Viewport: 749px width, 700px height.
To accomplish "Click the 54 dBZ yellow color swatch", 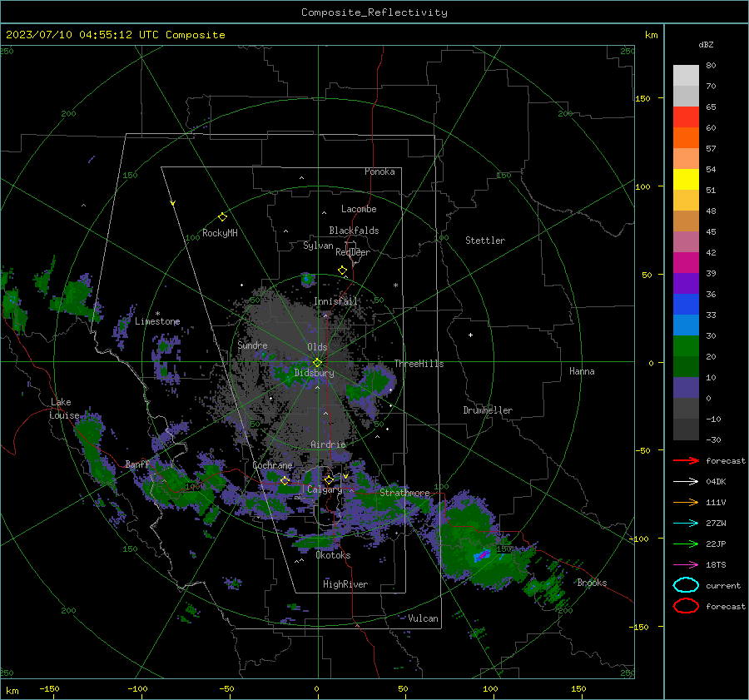I will (686, 179).
